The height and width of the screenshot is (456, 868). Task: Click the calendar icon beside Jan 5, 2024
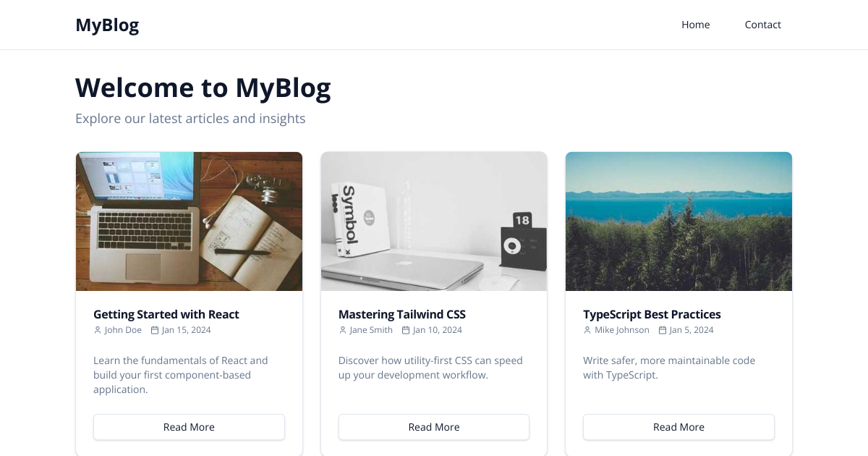coord(663,330)
